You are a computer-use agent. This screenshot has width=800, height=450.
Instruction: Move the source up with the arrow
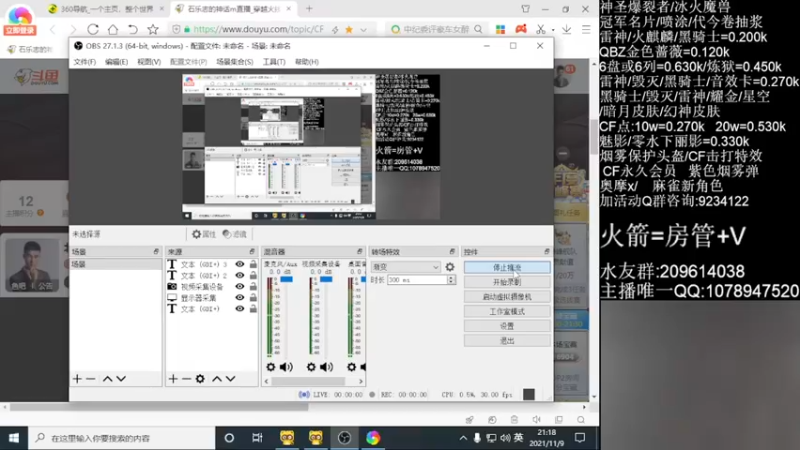point(217,379)
